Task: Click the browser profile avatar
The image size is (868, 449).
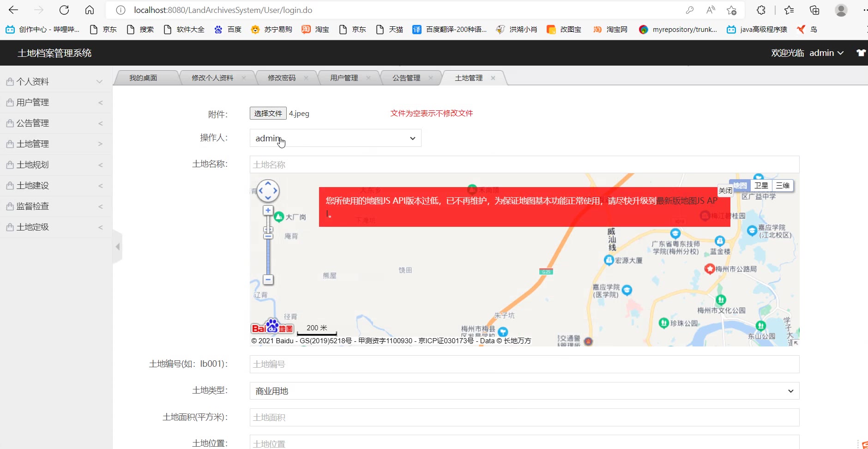Action: tap(841, 10)
